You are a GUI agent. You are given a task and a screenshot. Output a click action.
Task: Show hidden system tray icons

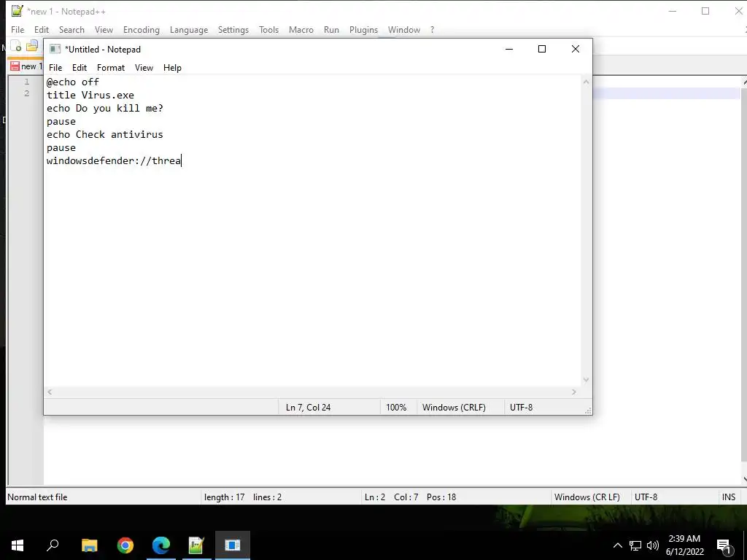click(617, 545)
